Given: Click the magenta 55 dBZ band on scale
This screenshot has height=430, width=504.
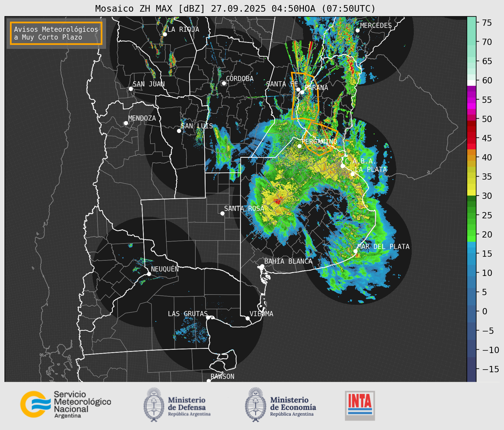Looking at the screenshot, I should pos(471,100).
